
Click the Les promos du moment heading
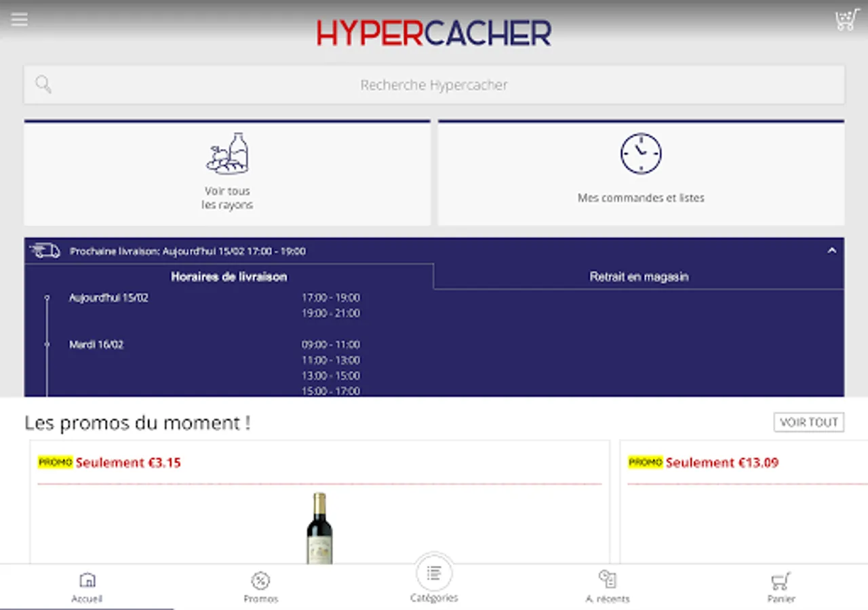point(138,423)
